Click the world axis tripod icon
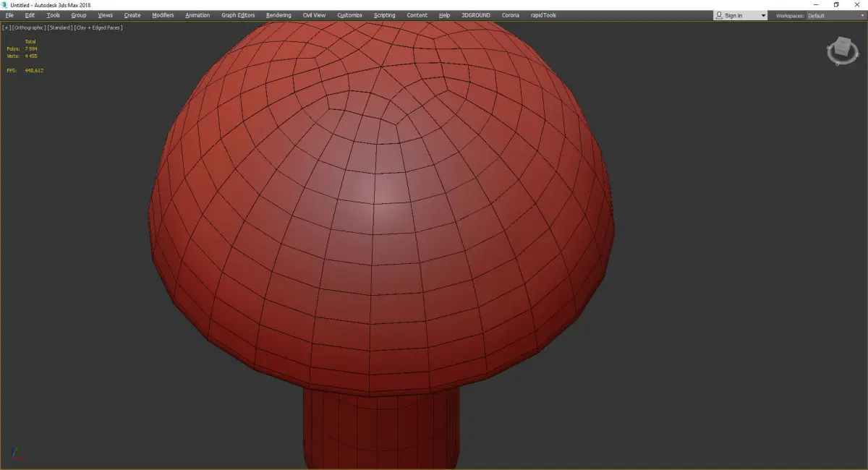Screen dimensions: 868x470 click(x=20, y=455)
